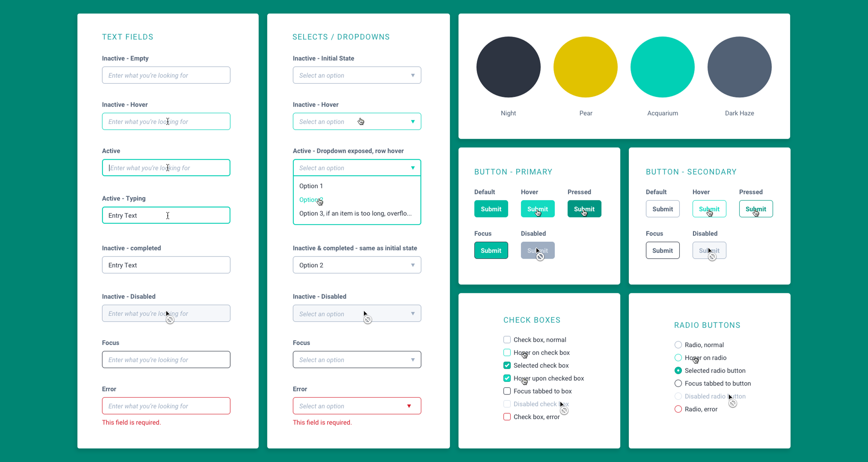Click the Secondary Submit default button

(662, 209)
